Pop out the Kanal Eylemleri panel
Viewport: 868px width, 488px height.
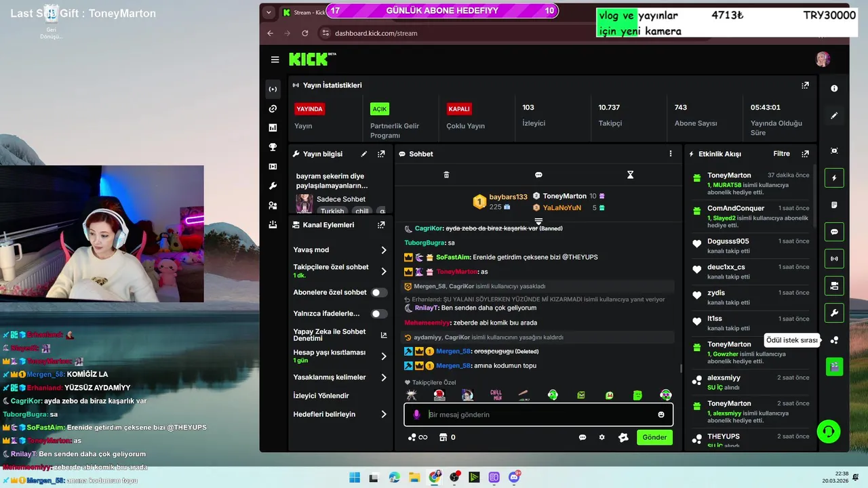(x=381, y=224)
